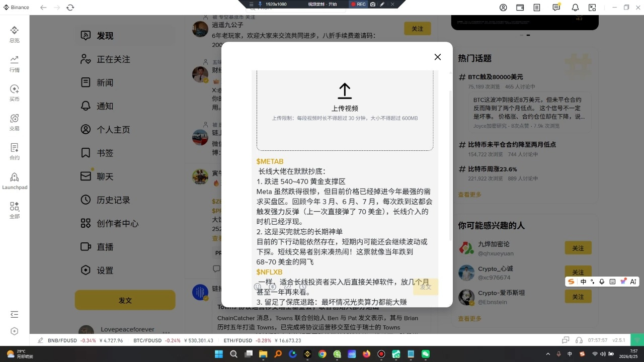Viewport: 644px width, 362px height.
Task: Open the 全部 all apps sidebar icon
Action: (15, 210)
